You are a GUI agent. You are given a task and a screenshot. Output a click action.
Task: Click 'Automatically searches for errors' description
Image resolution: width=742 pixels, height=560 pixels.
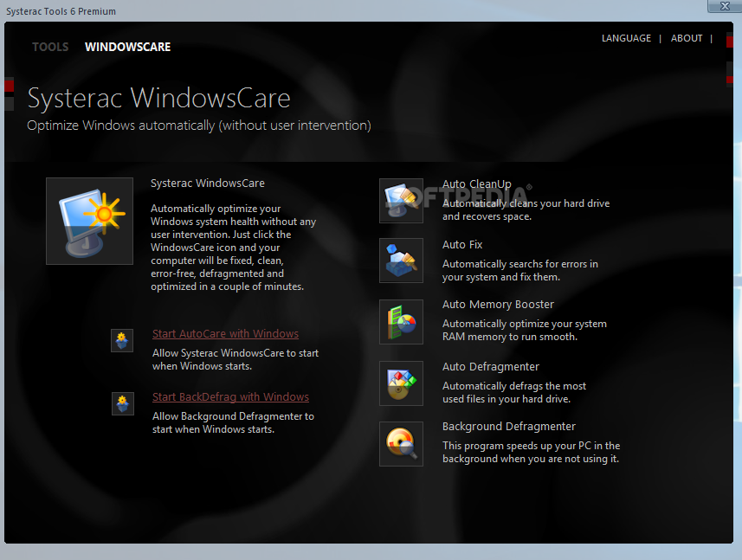coord(520,271)
